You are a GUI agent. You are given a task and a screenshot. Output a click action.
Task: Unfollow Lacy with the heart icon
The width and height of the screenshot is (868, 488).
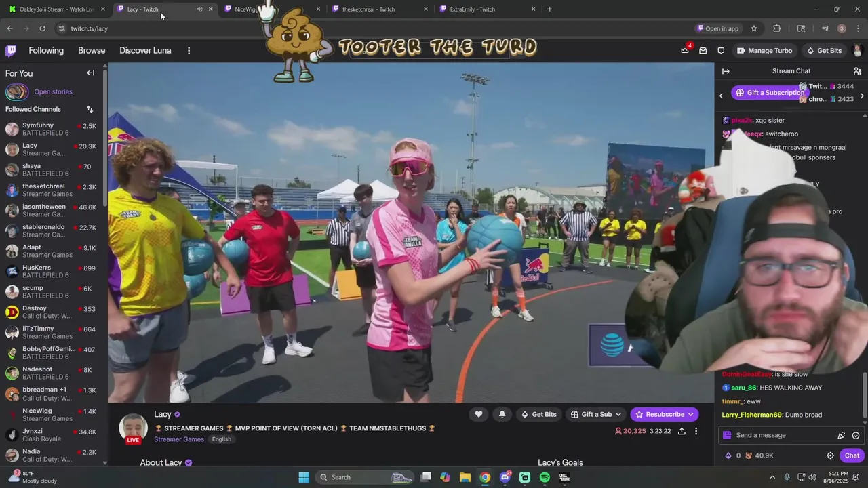point(479,414)
